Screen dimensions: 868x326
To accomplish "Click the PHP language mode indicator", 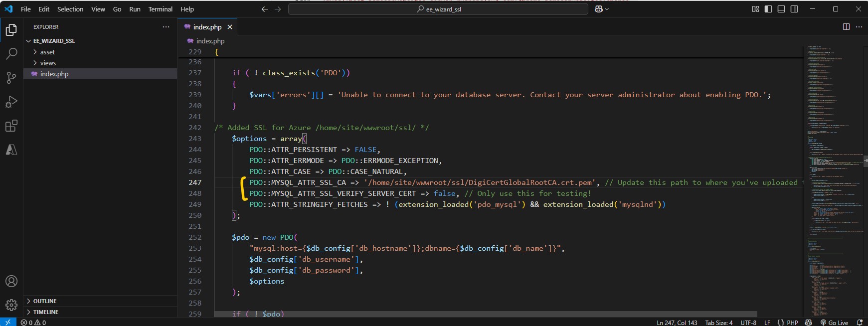I will [792, 323].
